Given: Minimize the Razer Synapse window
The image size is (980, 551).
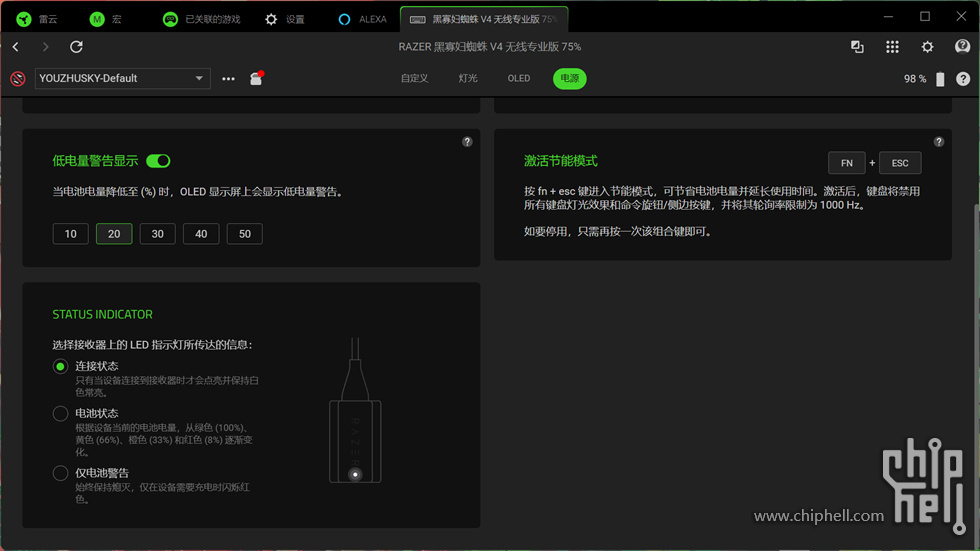Looking at the screenshot, I should (888, 16).
